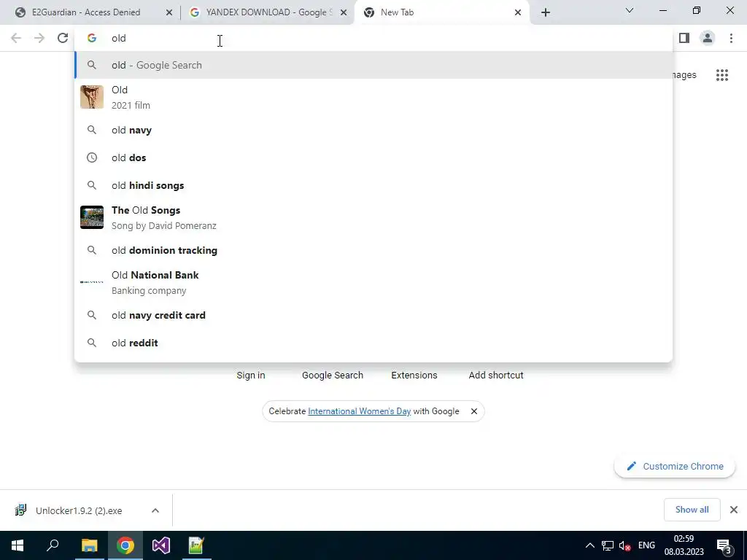This screenshot has height=560, width=747.
Task: Open File Explorer from taskbar
Action: pyautogui.click(x=89, y=545)
